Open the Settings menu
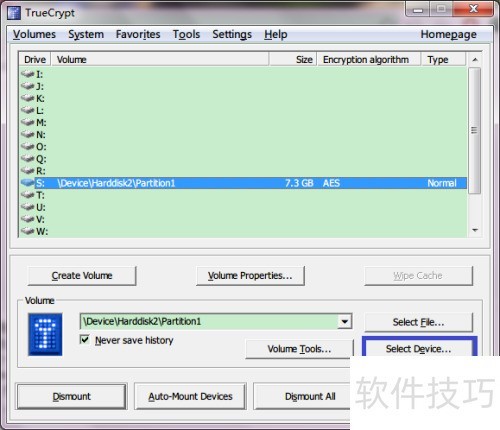The image size is (500, 430). (232, 34)
